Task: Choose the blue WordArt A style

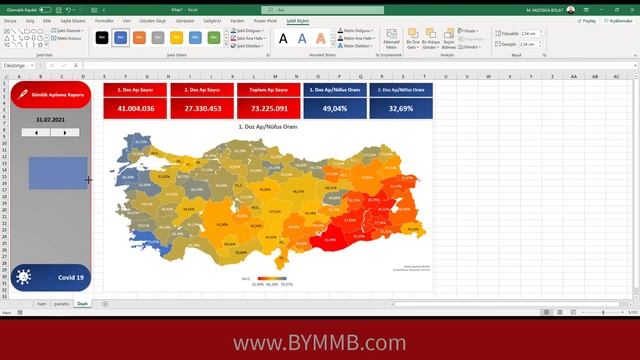Action: point(302,39)
